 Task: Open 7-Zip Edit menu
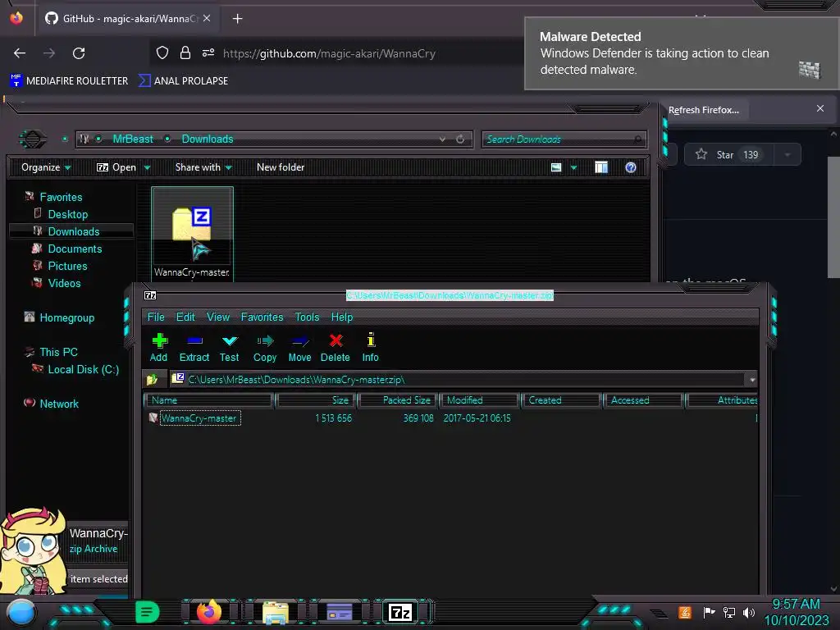(185, 317)
